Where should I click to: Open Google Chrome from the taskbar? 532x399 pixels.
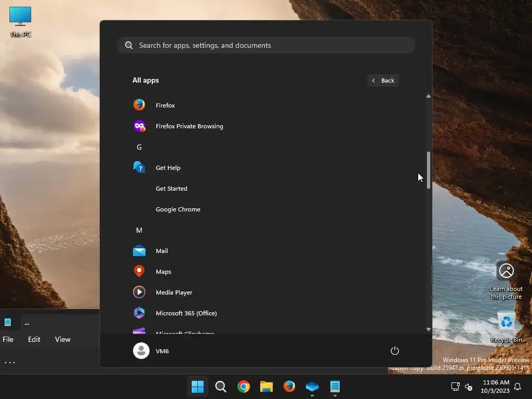click(x=243, y=386)
